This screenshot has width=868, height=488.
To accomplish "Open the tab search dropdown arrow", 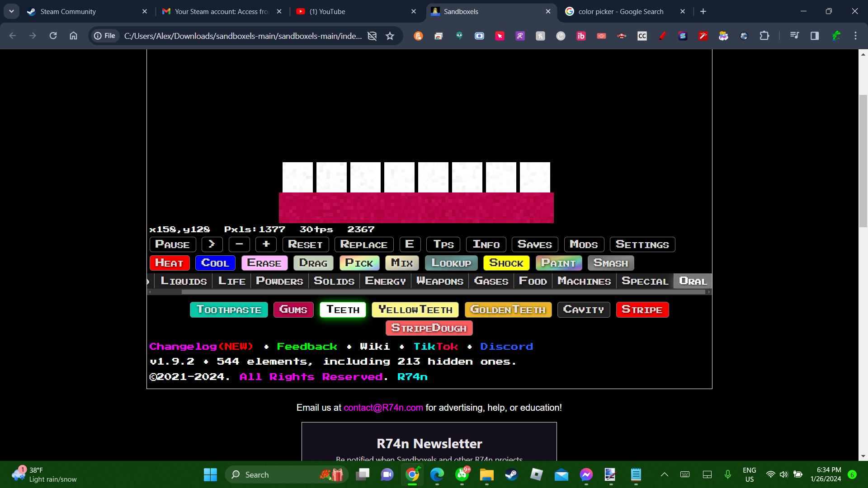I will pos(11,11).
